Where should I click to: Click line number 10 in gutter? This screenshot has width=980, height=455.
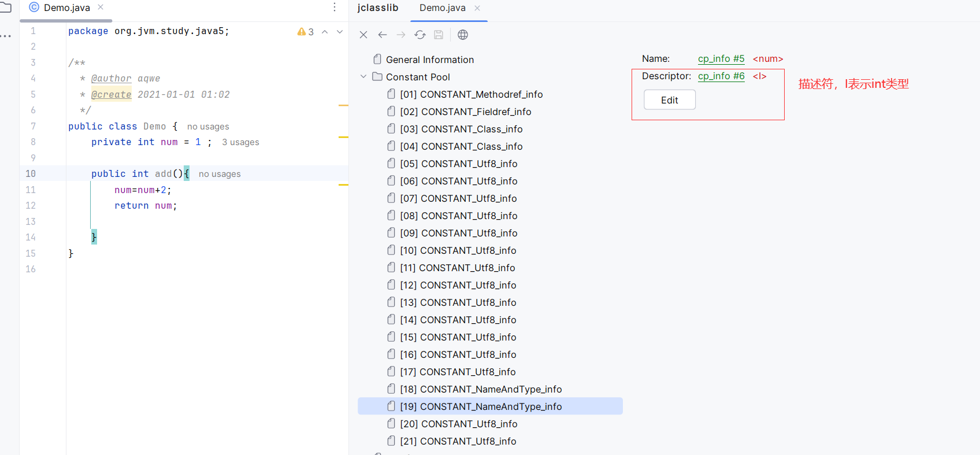click(30, 174)
